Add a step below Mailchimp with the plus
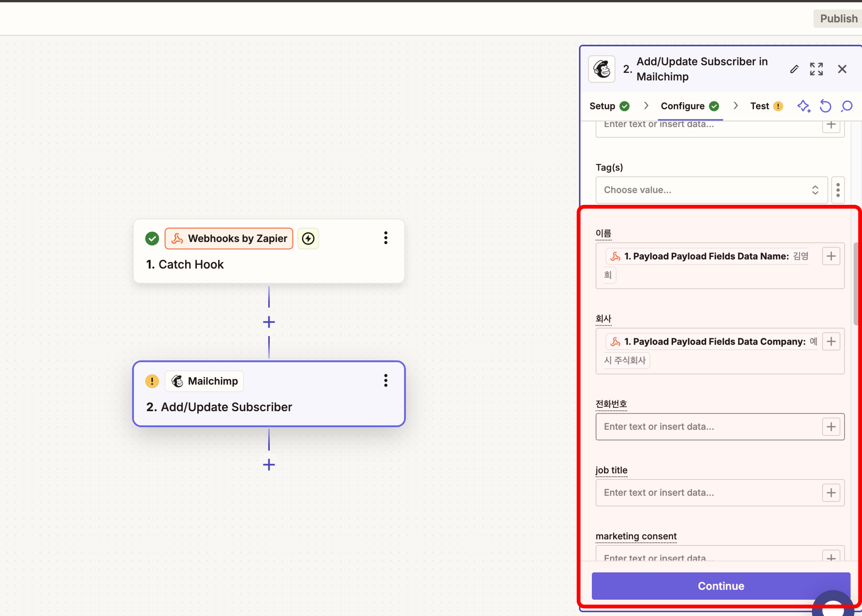The height and width of the screenshot is (616, 862). [269, 465]
